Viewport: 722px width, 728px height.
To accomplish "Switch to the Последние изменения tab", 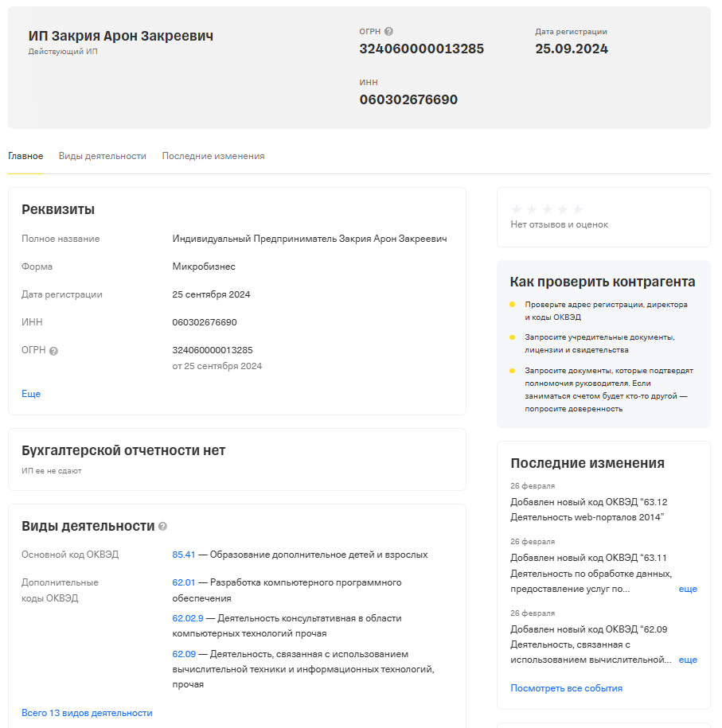I will tap(213, 156).
